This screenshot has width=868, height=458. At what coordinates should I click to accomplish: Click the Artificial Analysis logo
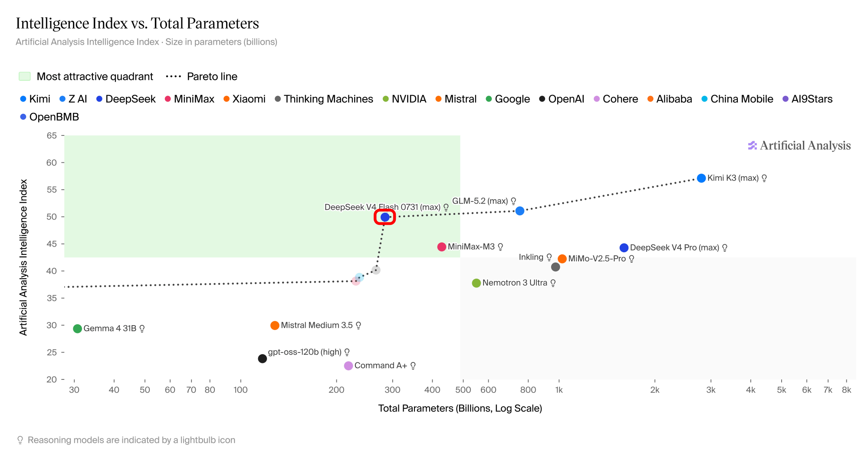tap(799, 145)
